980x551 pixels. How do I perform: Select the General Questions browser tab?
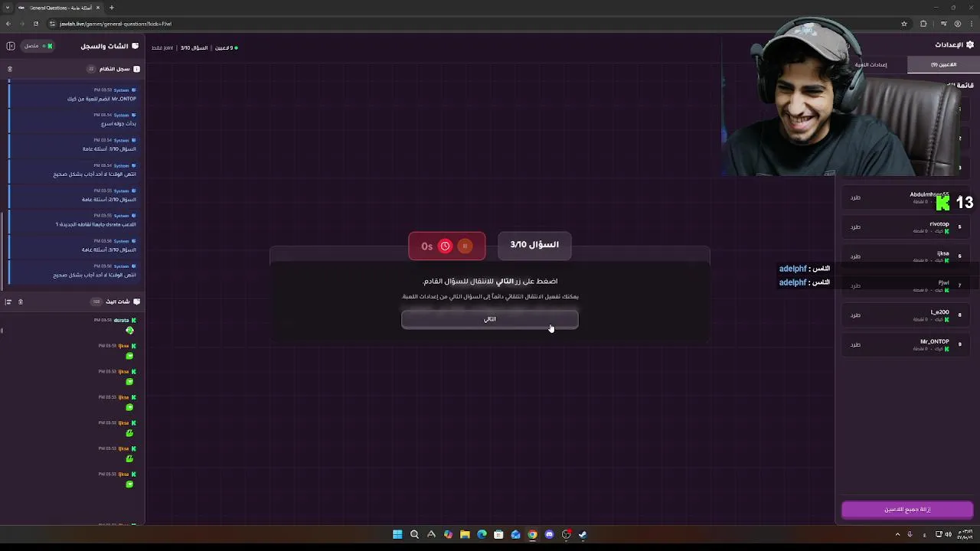pyautogui.click(x=60, y=8)
